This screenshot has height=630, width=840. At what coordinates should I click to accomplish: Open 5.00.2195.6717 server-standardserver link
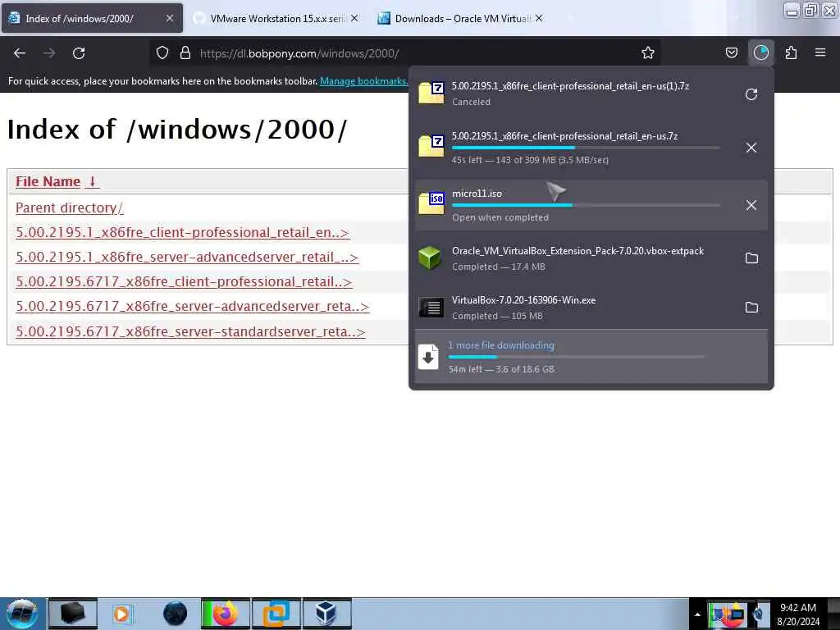coord(190,331)
